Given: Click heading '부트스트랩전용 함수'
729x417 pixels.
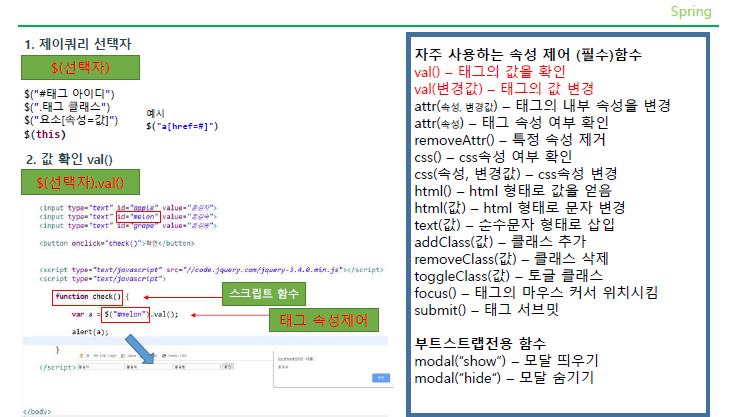Looking at the screenshot, I should coord(480,344).
